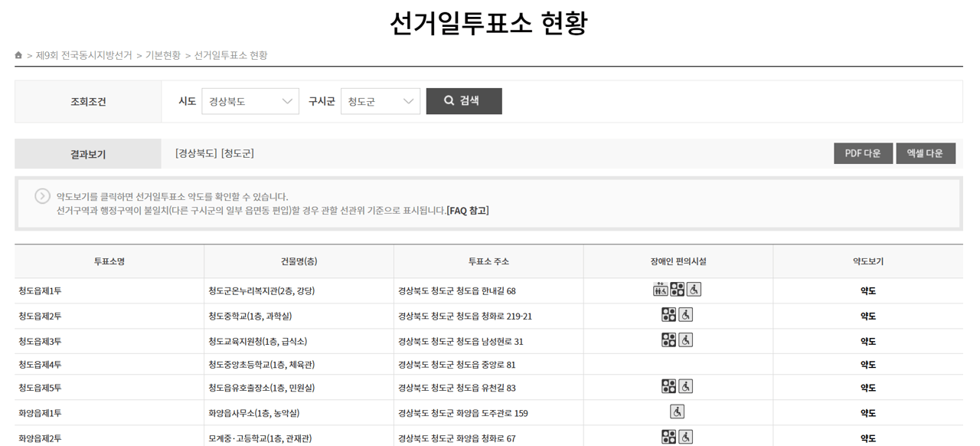The width and height of the screenshot is (980, 446).
Task: Click address 화양읍 도주관로 159
Action: [x=463, y=413]
